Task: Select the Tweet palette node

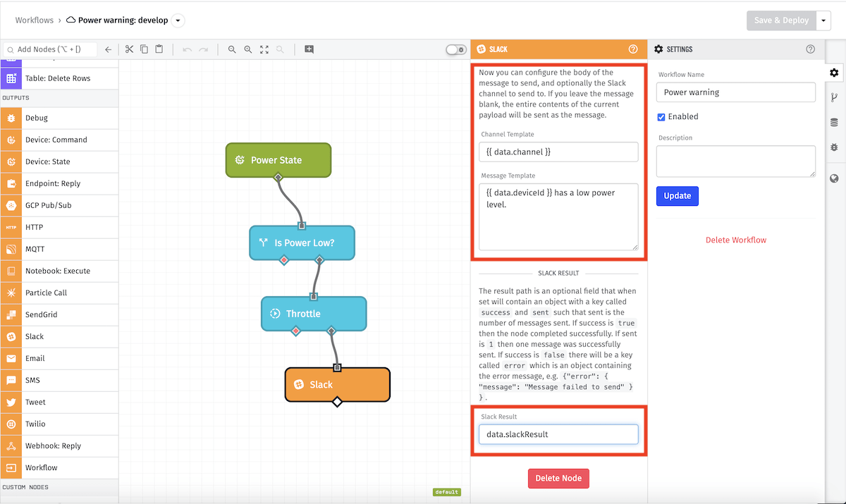Action: click(59, 402)
